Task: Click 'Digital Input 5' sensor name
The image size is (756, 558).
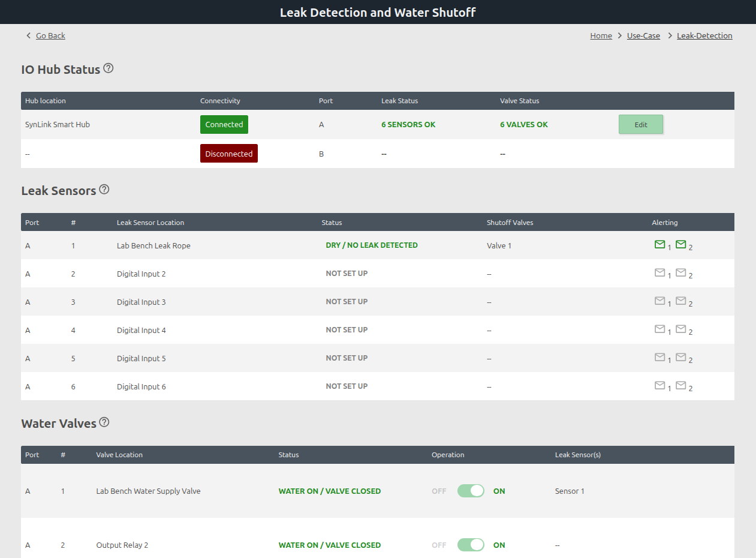Action: pos(141,358)
